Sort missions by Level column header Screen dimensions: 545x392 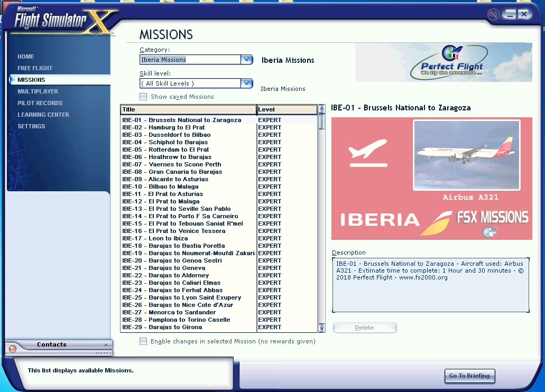(287, 109)
